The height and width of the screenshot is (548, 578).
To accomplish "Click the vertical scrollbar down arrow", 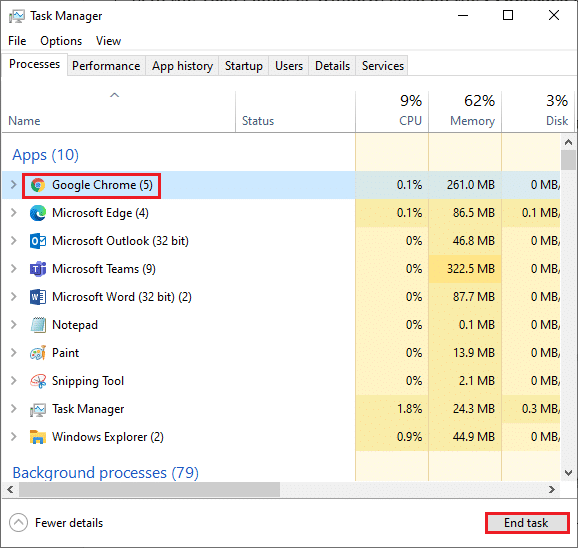I will click(568, 472).
